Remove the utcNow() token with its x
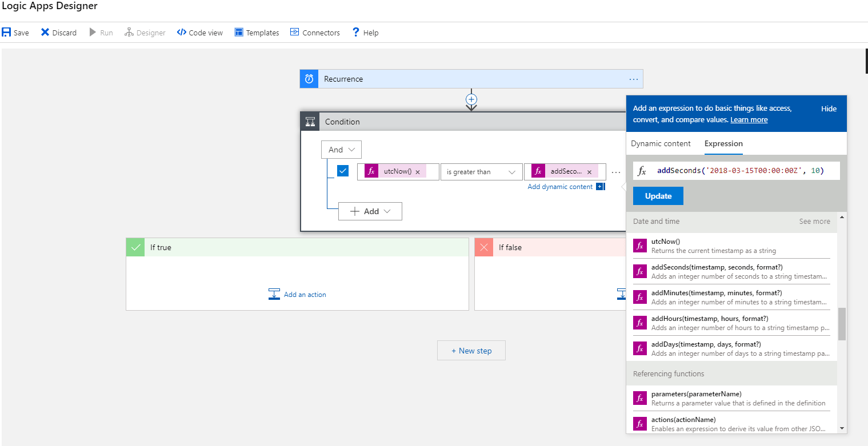Image resolution: width=868 pixels, height=446 pixels. (418, 172)
